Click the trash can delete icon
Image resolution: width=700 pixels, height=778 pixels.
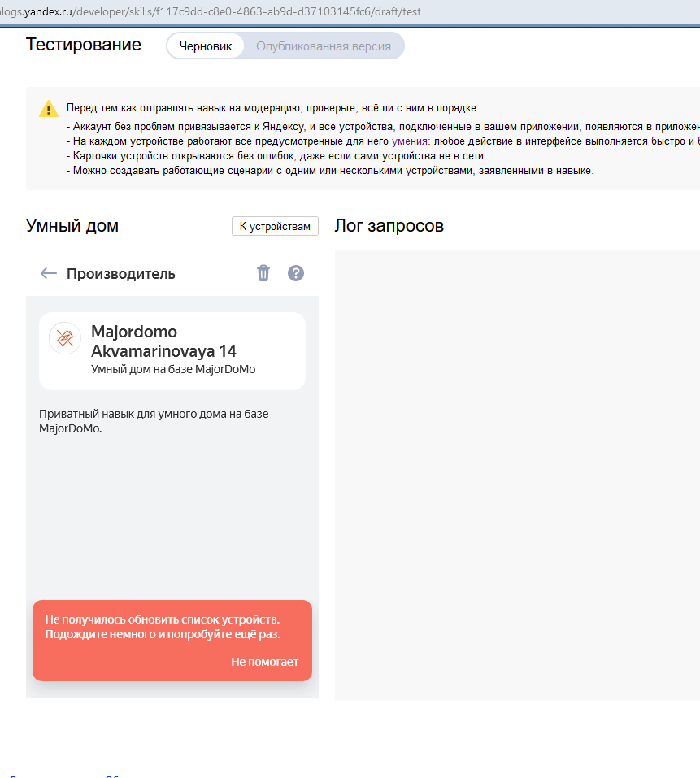tap(263, 273)
